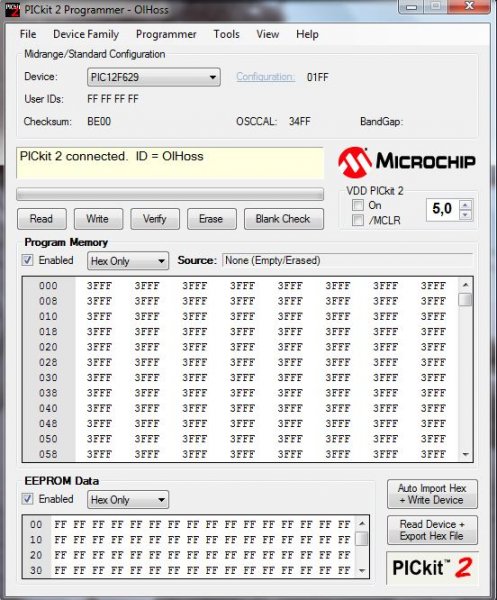This screenshot has height=600, width=497.
Task: Toggle the /MCLR checkbox
Action: point(358,220)
